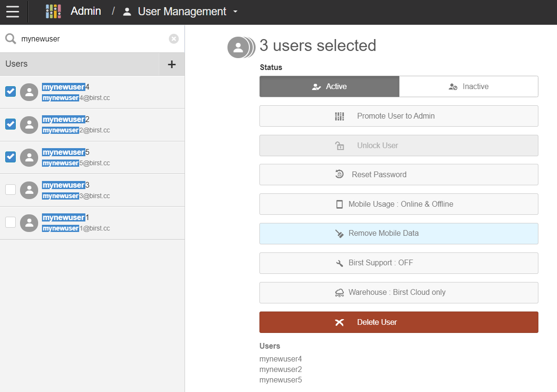
Task: Click the Reset Password button
Action: (399, 174)
